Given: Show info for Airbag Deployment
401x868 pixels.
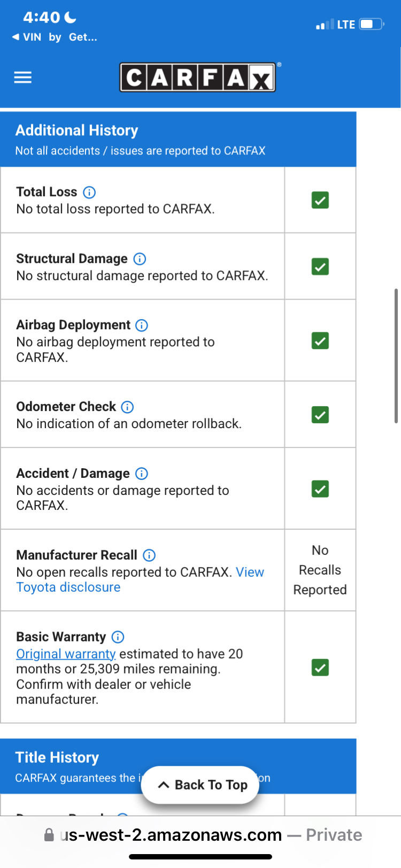Looking at the screenshot, I should [142, 325].
